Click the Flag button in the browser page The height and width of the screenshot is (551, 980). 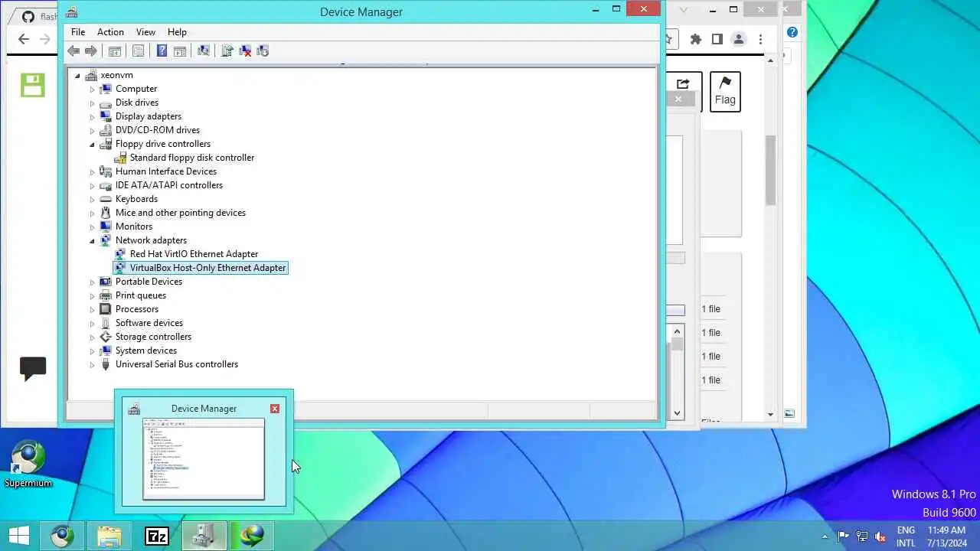point(725,91)
